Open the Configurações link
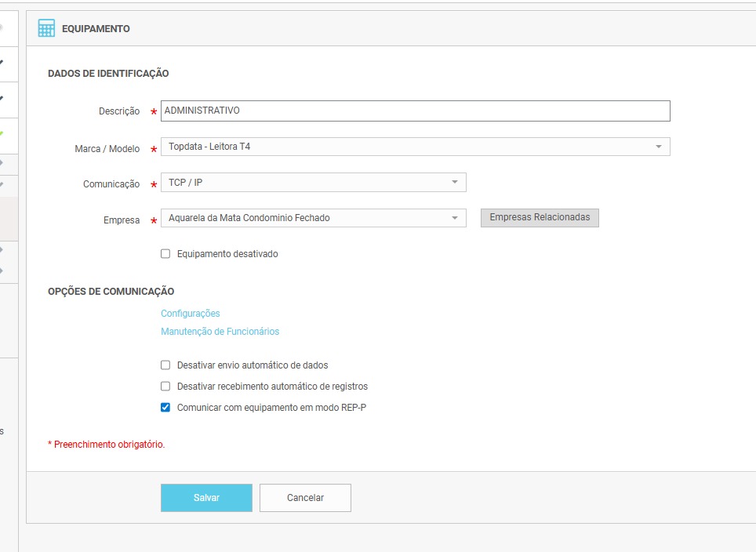 [191, 314]
